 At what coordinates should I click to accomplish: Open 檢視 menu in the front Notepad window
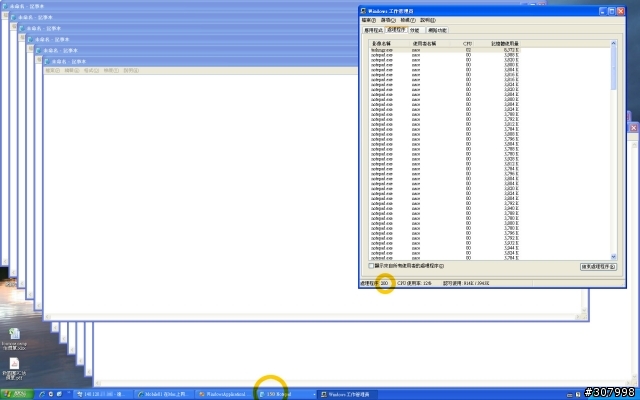click(111, 71)
